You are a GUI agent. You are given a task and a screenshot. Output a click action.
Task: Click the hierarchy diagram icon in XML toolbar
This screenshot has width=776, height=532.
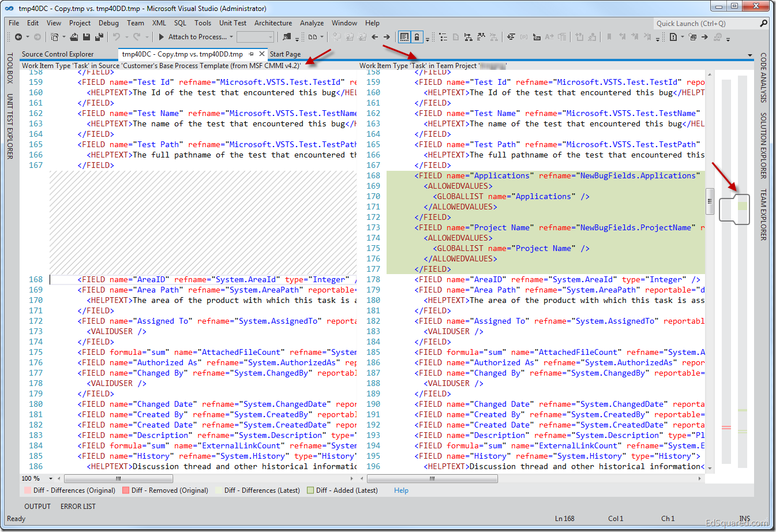pos(468,37)
